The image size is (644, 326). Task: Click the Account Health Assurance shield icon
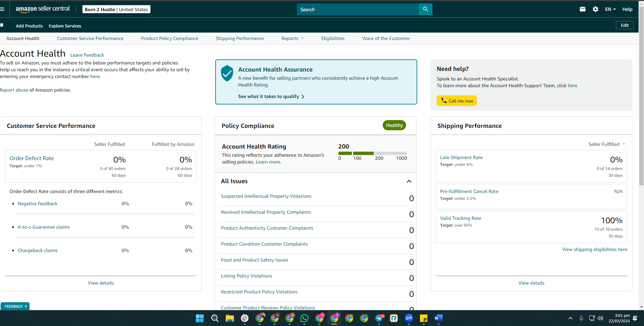(227, 73)
